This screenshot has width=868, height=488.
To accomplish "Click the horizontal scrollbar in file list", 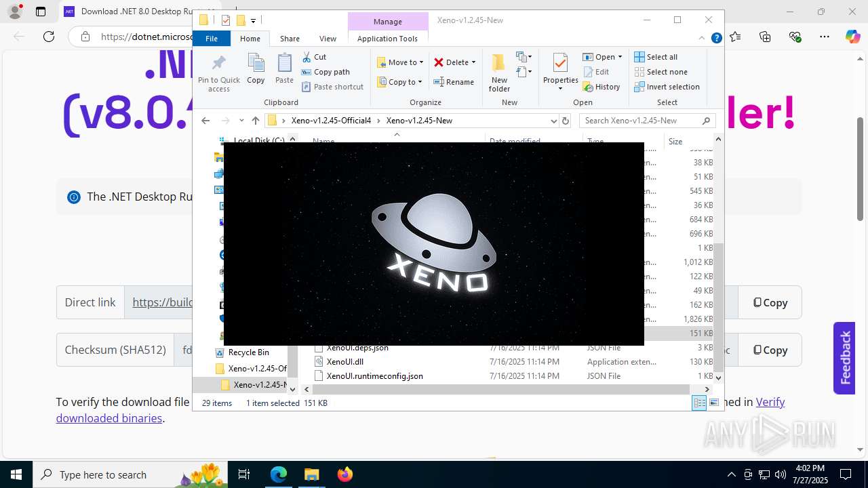I will [x=500, y=389].
